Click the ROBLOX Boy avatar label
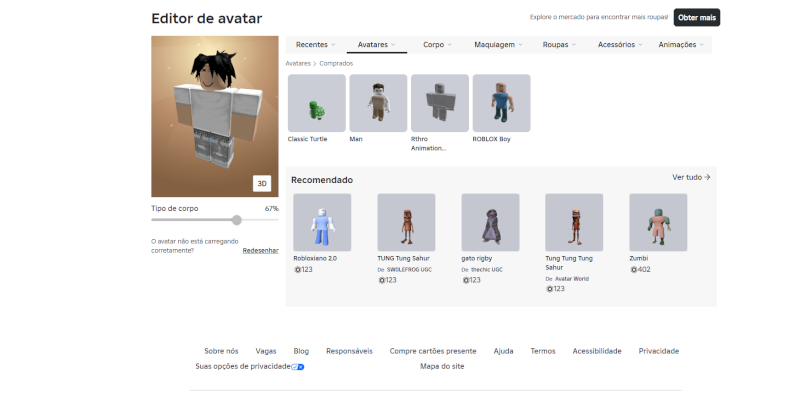The height and width of the screenshot is (400, 800). [x=491, y=139]
